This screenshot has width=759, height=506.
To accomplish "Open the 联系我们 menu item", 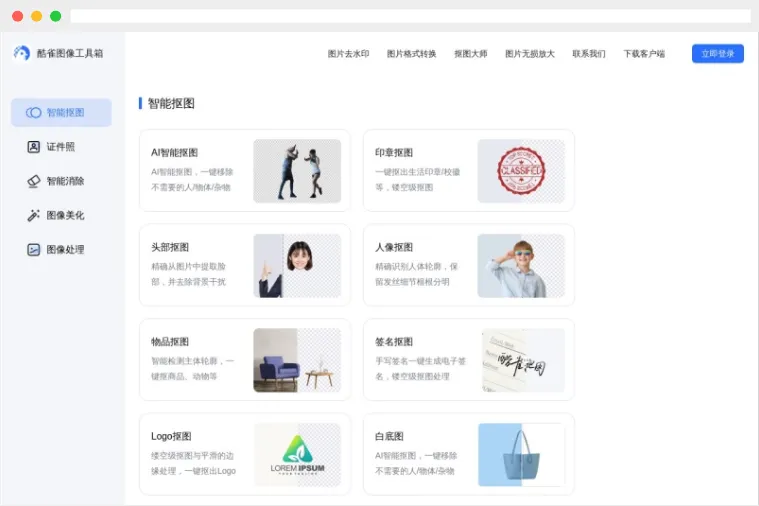I will tap(589, 54).
